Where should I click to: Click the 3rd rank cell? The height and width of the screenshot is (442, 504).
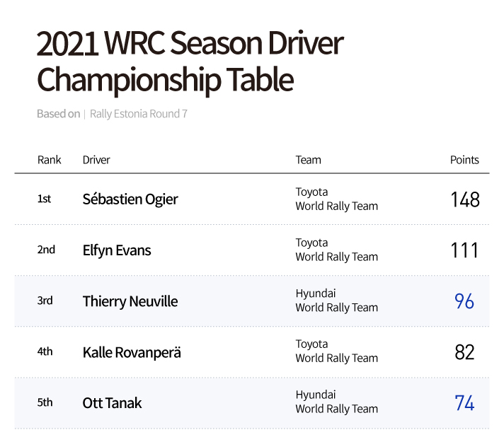(x=45, y=301)
